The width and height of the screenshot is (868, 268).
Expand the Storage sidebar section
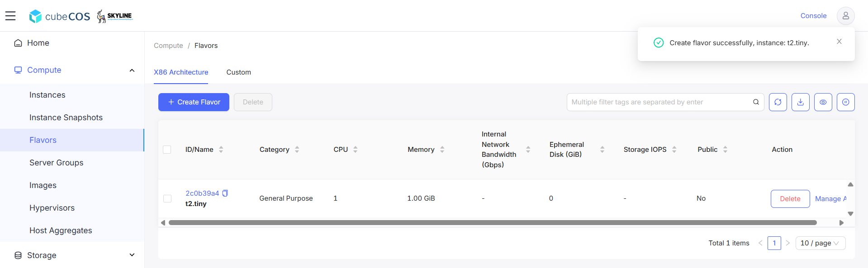[132, 255]
